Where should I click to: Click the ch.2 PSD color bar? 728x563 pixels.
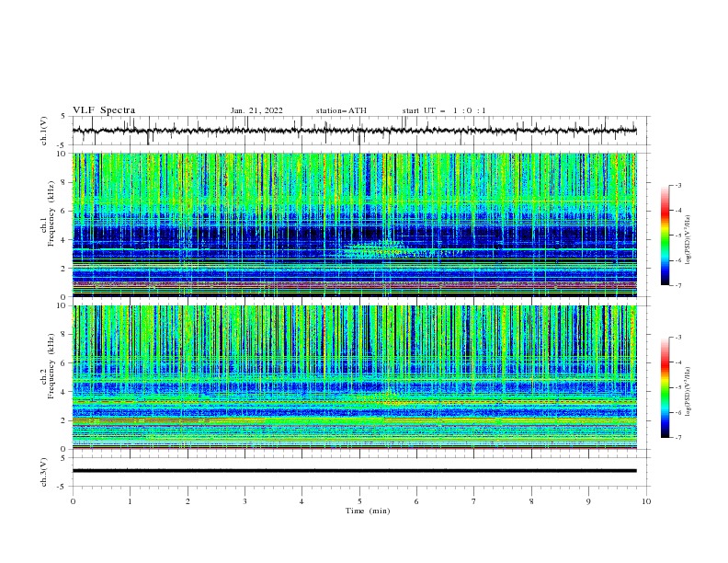click(x=665, y=387)
